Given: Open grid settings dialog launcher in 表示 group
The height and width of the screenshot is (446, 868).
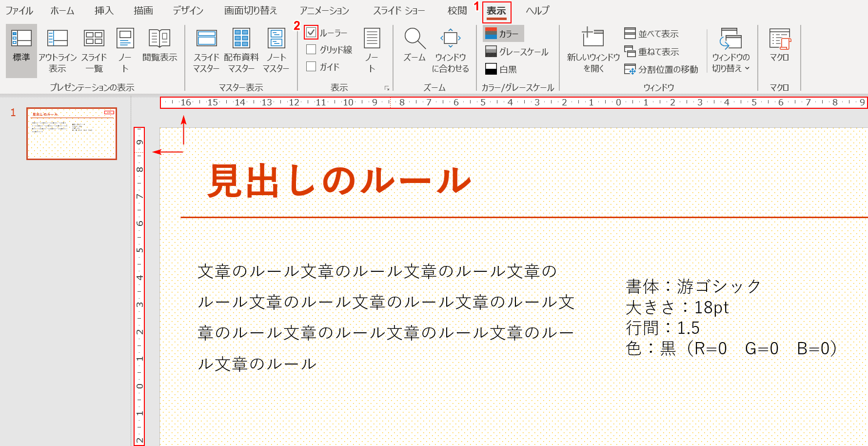Looking at the screenshot, I should click(x=387, y=88).
